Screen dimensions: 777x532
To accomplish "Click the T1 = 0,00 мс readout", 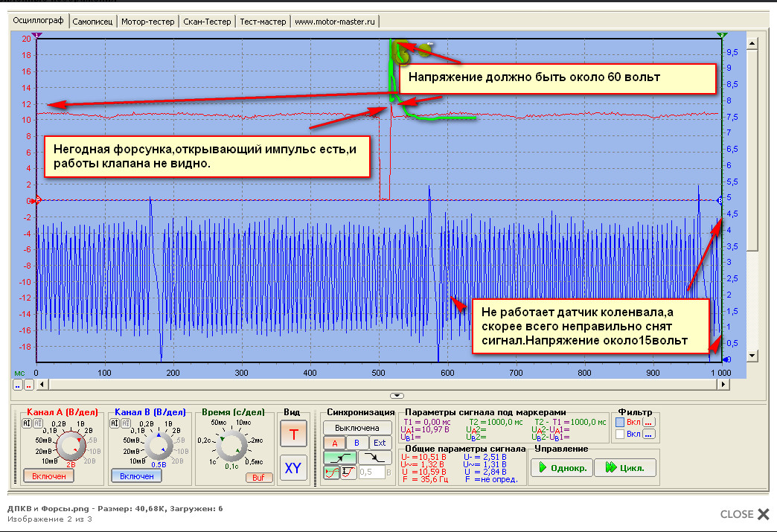I will pos(426,422).
